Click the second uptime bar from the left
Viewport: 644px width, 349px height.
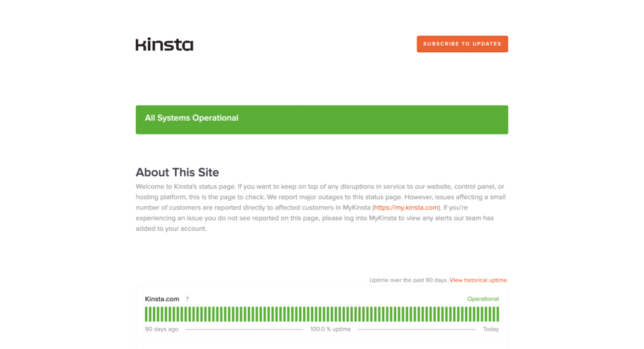pos(151,314)
